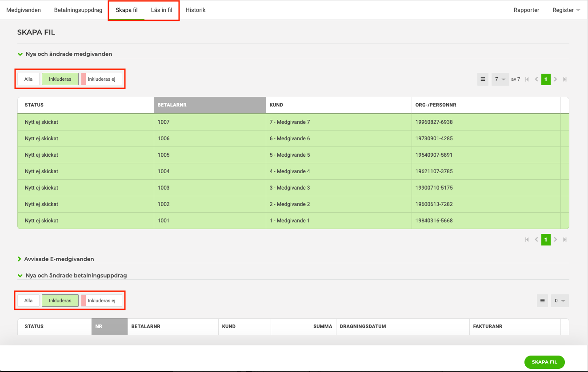
Task: Sort by KUND column in medgivanden table
Action: point(339,105)
